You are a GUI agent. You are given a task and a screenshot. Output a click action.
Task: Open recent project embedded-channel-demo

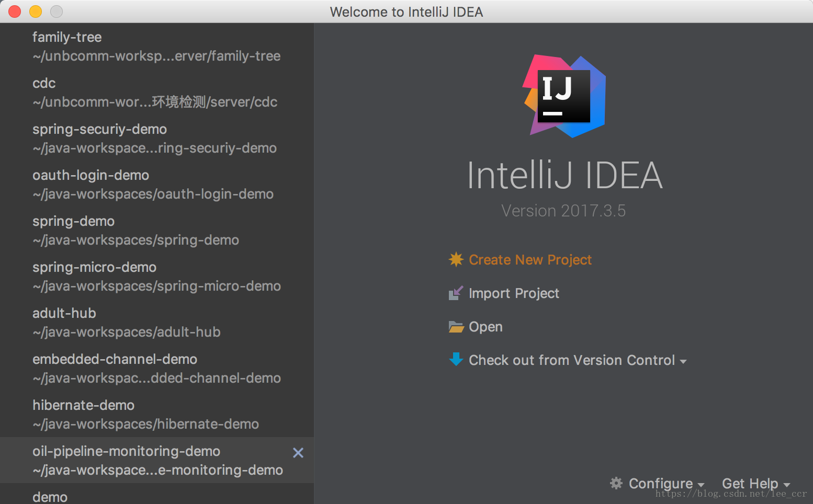(x=157, y=368)
